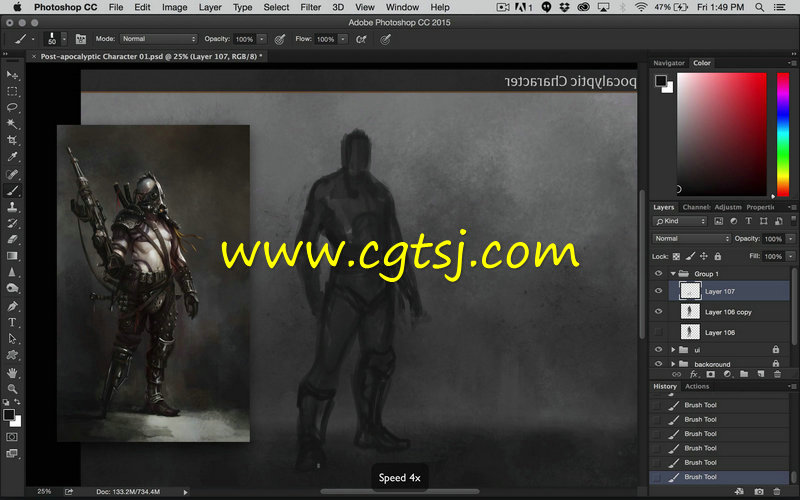Enable airbrush-style build-up effects
Screen dimensions: 800x500
pyautogui.click(x=361, y=39)
